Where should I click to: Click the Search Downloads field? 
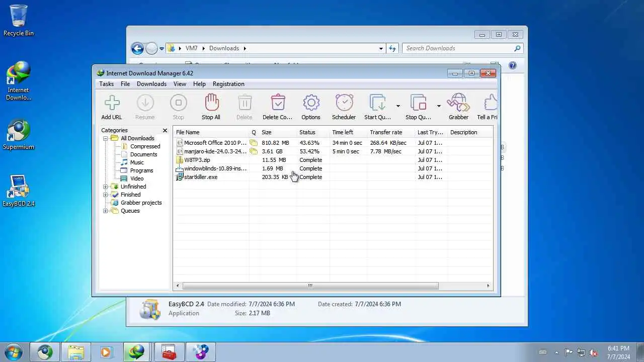(462, 48)
